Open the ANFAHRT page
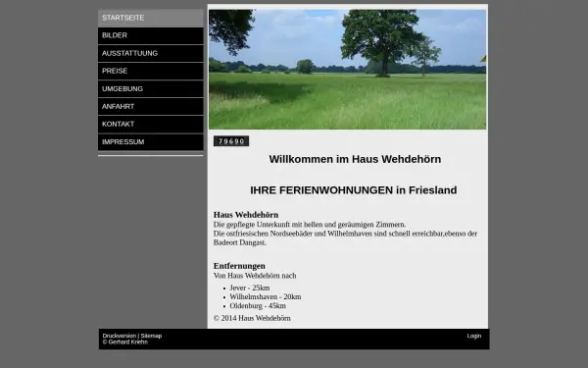588x368 pixels. click(x=151, y=107)
